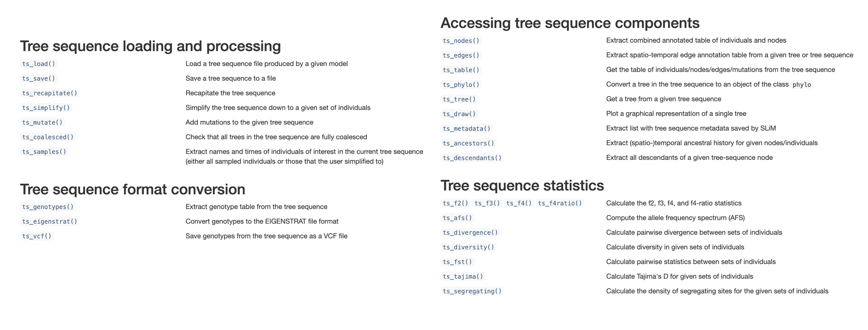Go to ts_phylo() function page
Screen dimensions: 868x330
[461, 85]
